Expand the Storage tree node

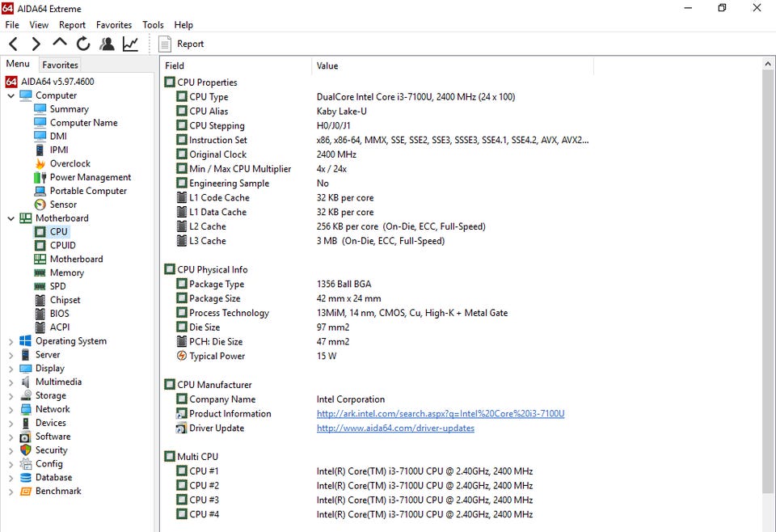tap(11, 395)
